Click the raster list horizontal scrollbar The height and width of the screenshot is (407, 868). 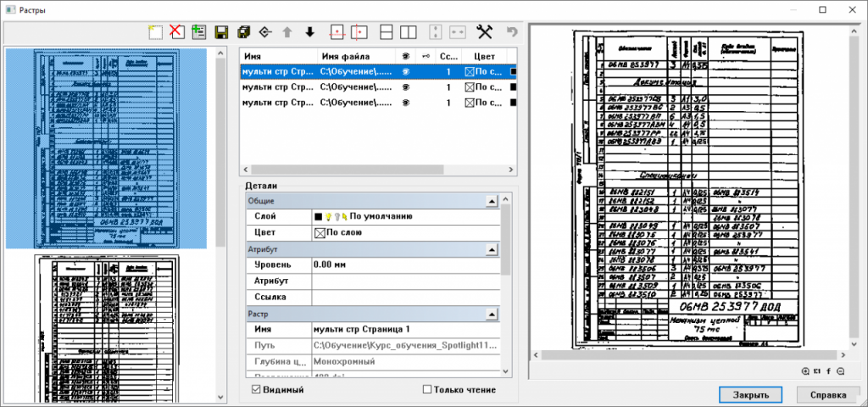pyautogui.click(x=347, y=169)
